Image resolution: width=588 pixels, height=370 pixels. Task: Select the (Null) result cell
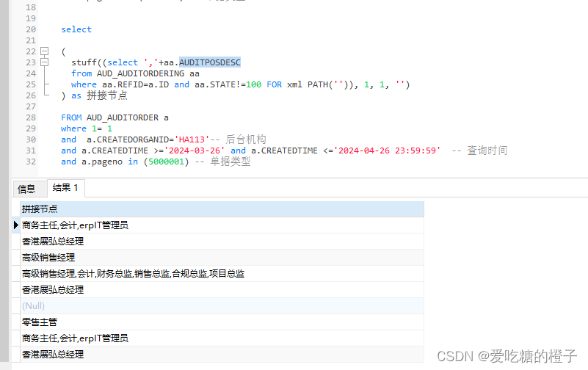(x=222, y=306)
